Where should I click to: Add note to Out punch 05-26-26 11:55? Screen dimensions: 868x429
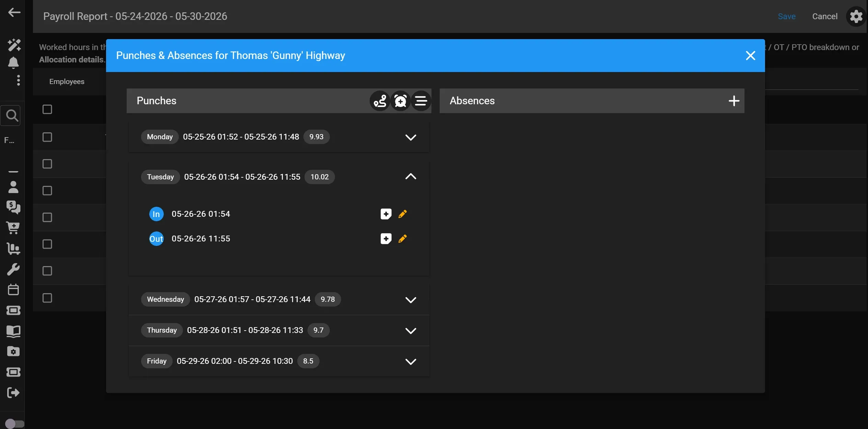(x=386, y=239)
